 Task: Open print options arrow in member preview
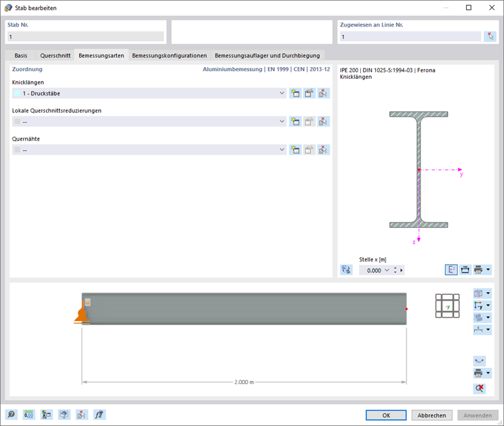(x=488, y=373)
